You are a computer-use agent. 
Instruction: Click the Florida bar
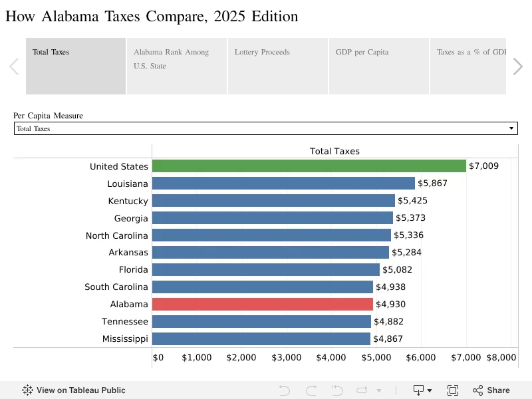click(266, 270)
